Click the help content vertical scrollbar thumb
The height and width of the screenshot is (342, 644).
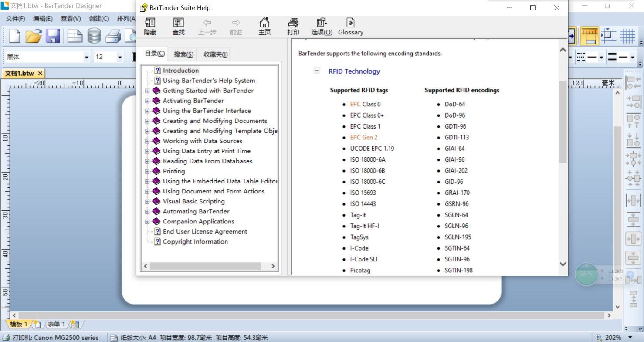563,122
